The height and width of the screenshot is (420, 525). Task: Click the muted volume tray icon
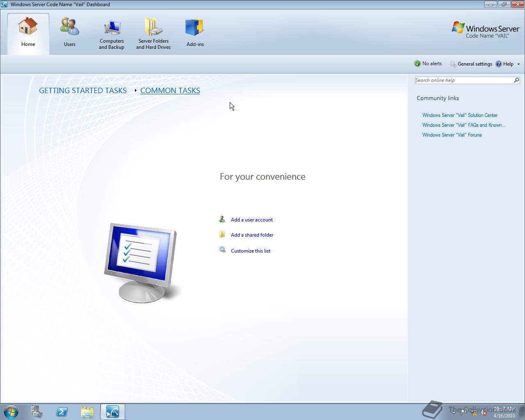click(484, 412)
